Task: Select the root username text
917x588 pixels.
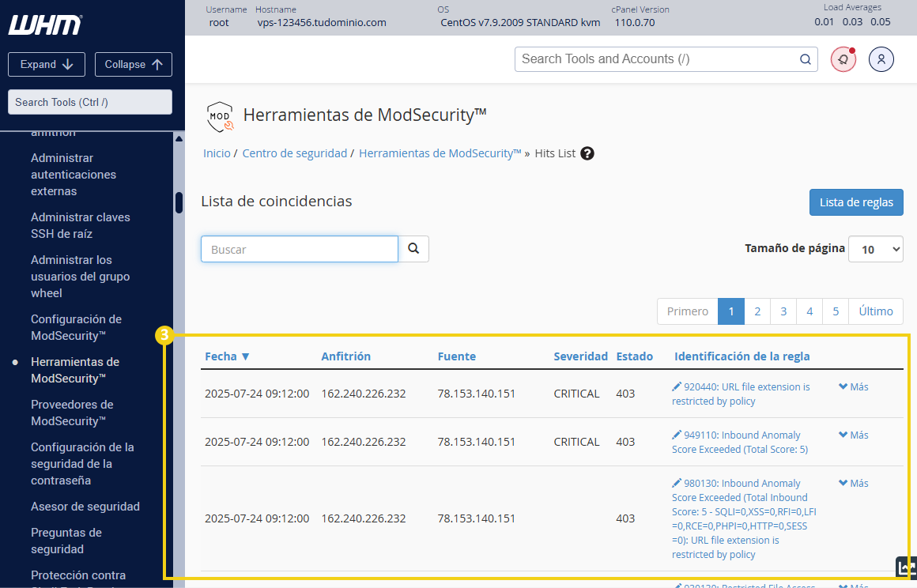Action: pos(219,23)
